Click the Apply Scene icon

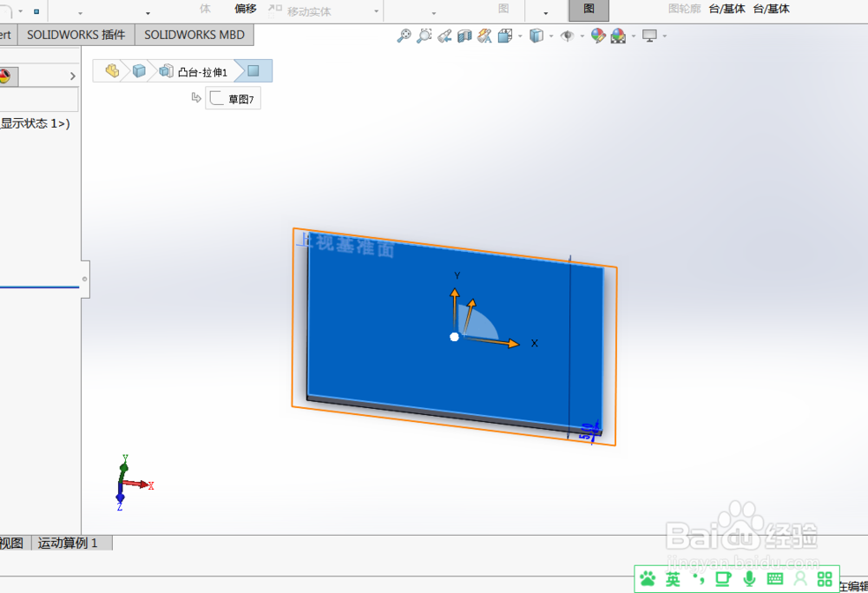(618, 36)
